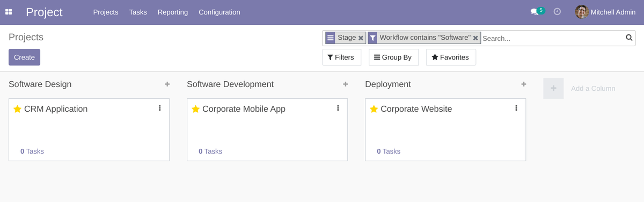Add a project in Software Design column
The width and height of the screenshot is (644, 202).
[167, 84]
